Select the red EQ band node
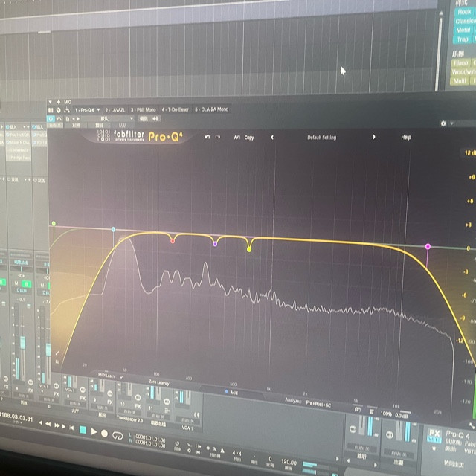The width and height of the screenshot is (476, 476). (173, 241)
